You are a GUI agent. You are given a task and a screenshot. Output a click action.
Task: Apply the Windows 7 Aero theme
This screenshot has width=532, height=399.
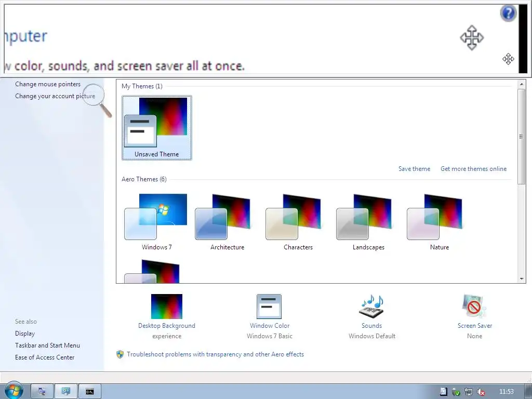coord(156,222)
